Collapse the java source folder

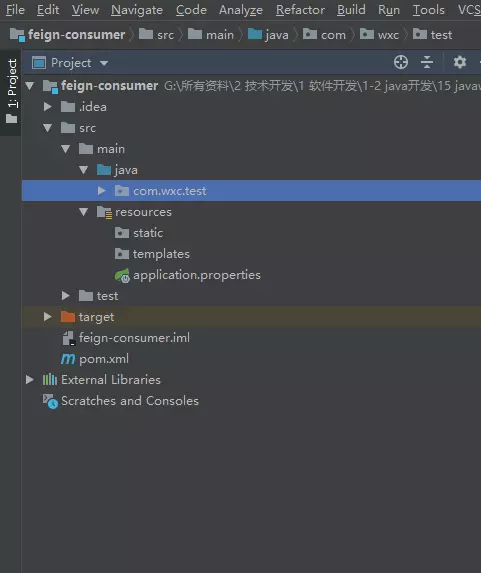83,170
